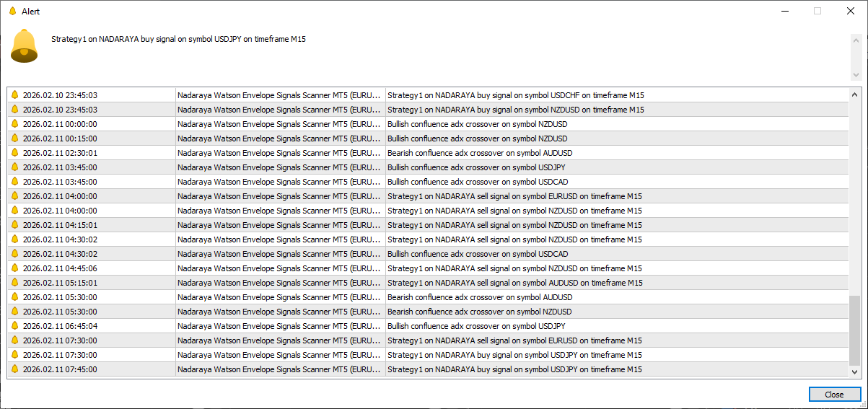This screenshot has width=868, height=409.
Task: Click bell icon of the 06:45:04 alert row
Action: [14, 326]
